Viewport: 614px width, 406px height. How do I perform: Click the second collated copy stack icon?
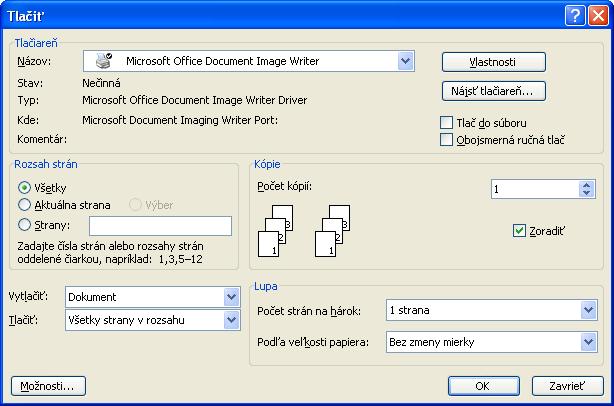click(333, 230)
